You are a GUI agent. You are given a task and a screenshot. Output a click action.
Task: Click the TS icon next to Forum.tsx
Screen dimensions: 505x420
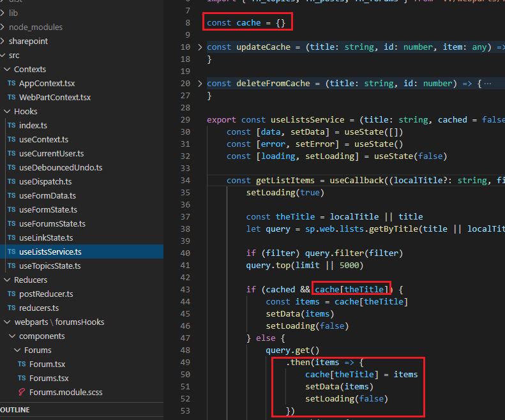coord(22,364)
